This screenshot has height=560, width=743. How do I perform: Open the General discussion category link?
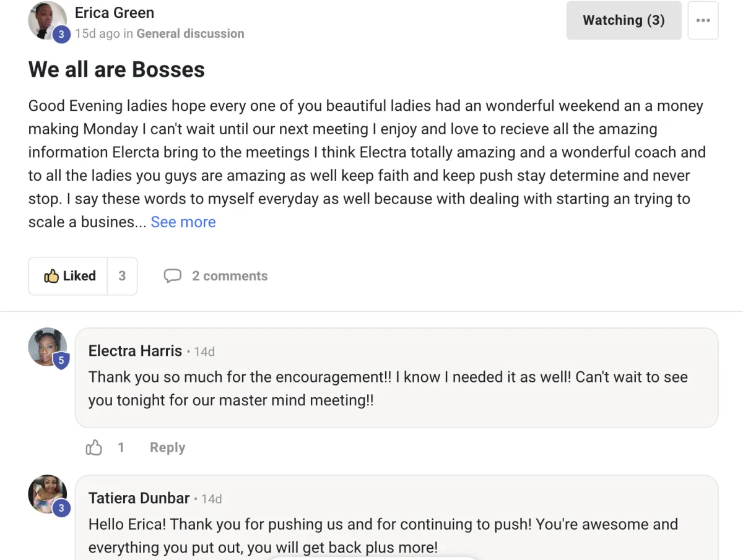pyautogui.click(x=190, y=33)
